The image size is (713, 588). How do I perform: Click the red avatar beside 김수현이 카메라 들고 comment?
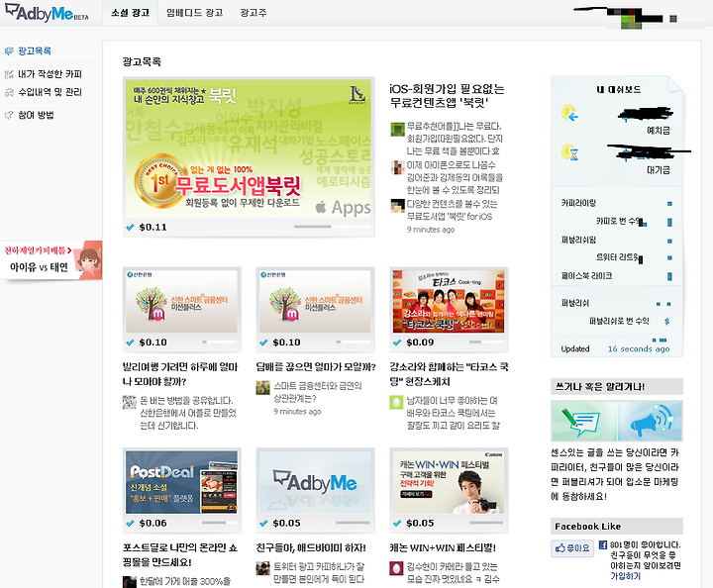tap(396, 568)
